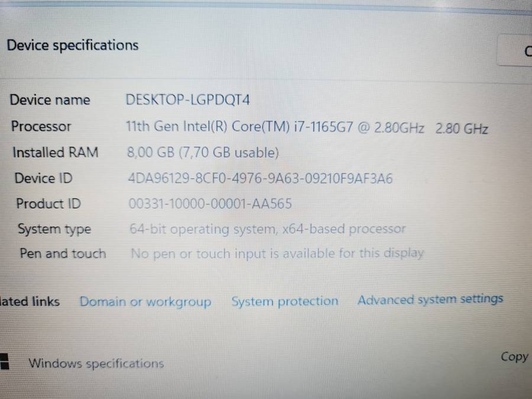Select the device name DESKTOP-LGPDQT4
Screen dimensions: 532x399
pos(188,99)
